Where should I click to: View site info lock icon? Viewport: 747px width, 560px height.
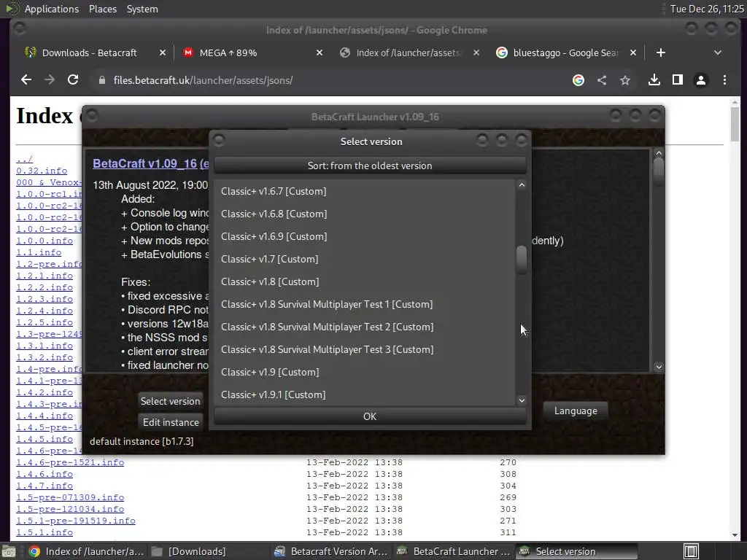pyautogui.click(x=101, y=80)
